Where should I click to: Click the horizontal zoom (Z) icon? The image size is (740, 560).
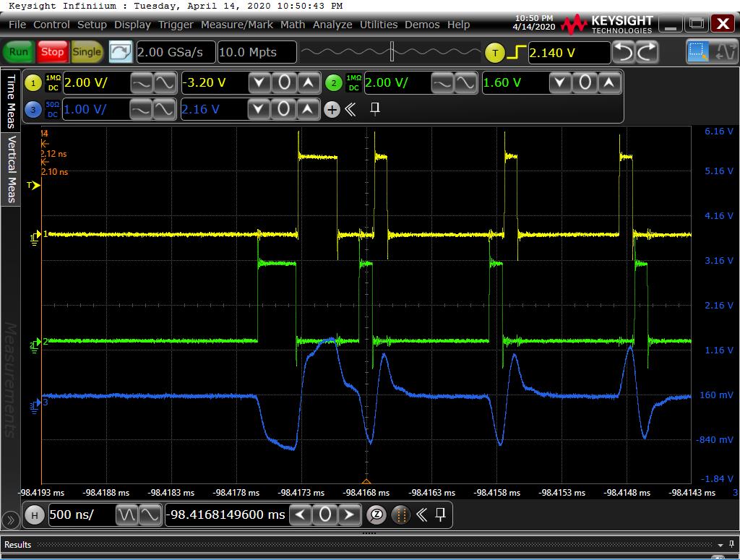click(376, 515)
